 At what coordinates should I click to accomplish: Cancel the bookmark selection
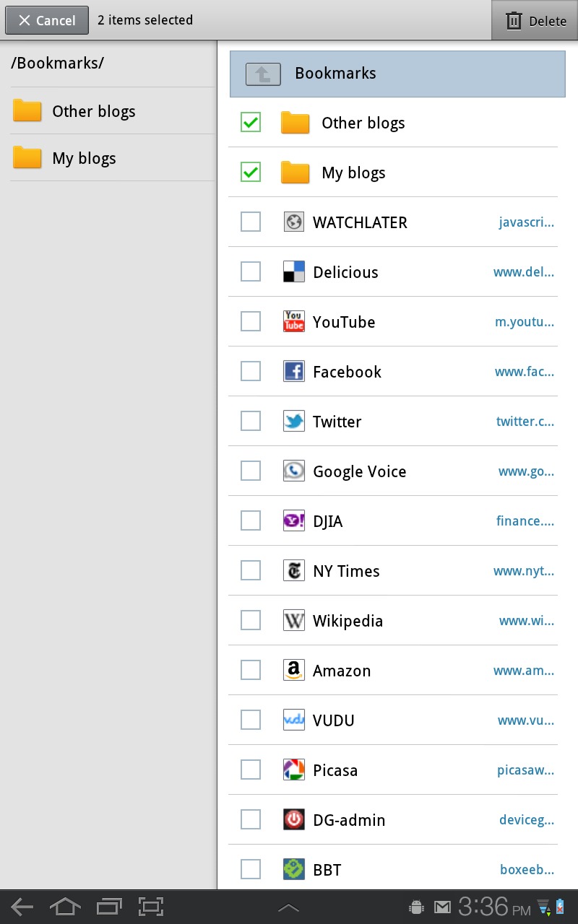click(47, 21)
